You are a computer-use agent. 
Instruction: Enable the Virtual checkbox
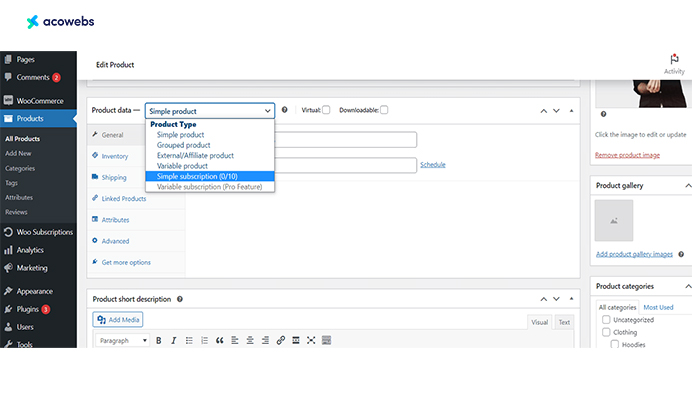(x=326, y=110)
